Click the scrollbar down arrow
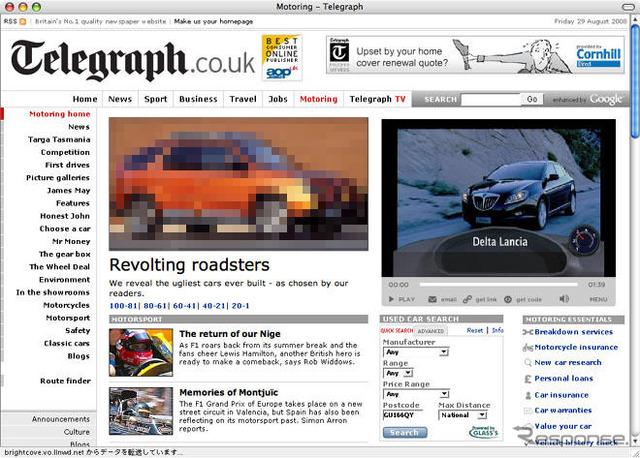Image resolution: width=640 pixels, height=458 pixels. [x=635, y=441]
